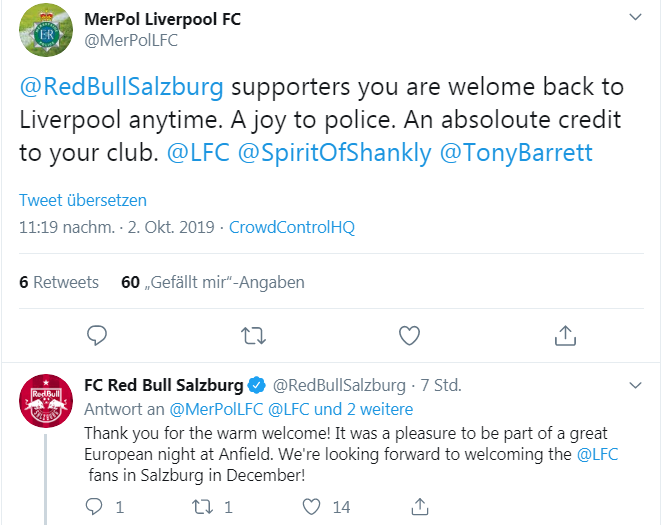Expand options chevron on Red Bull Salzburg reply
This screenshot has width=669, height=525.
tap(636, 385)
